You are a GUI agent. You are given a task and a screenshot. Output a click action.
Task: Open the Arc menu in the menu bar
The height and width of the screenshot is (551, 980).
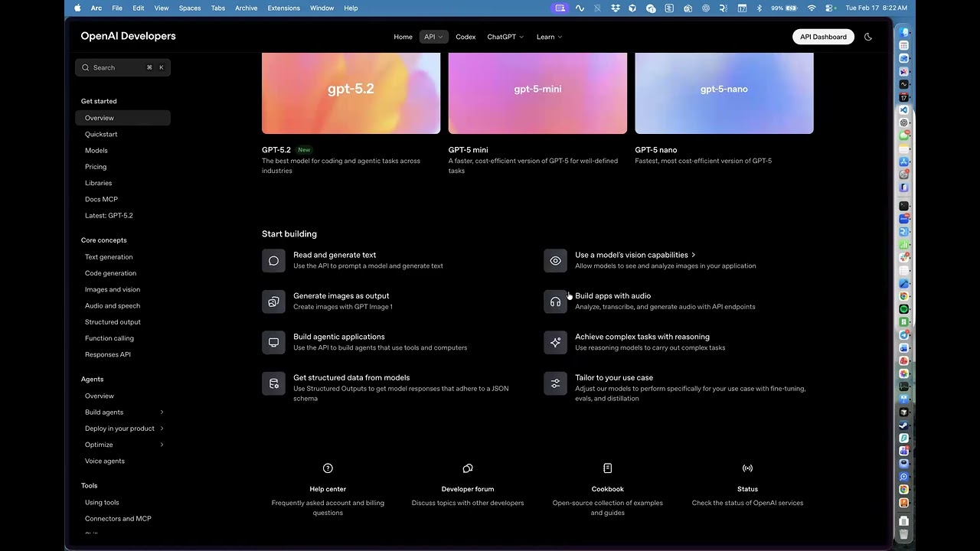96,8
